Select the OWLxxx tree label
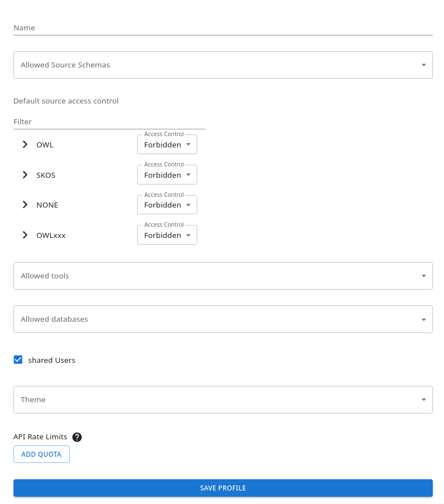This screenshot has height=504, width=444. pyautogui.click(x=51, y=235)
